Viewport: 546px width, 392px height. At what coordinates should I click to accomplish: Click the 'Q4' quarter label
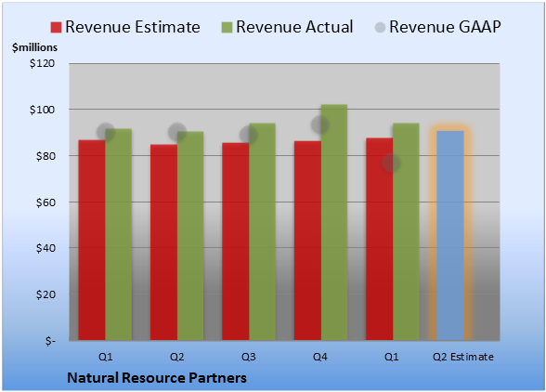pyautogui.click(x=320, y=357)
